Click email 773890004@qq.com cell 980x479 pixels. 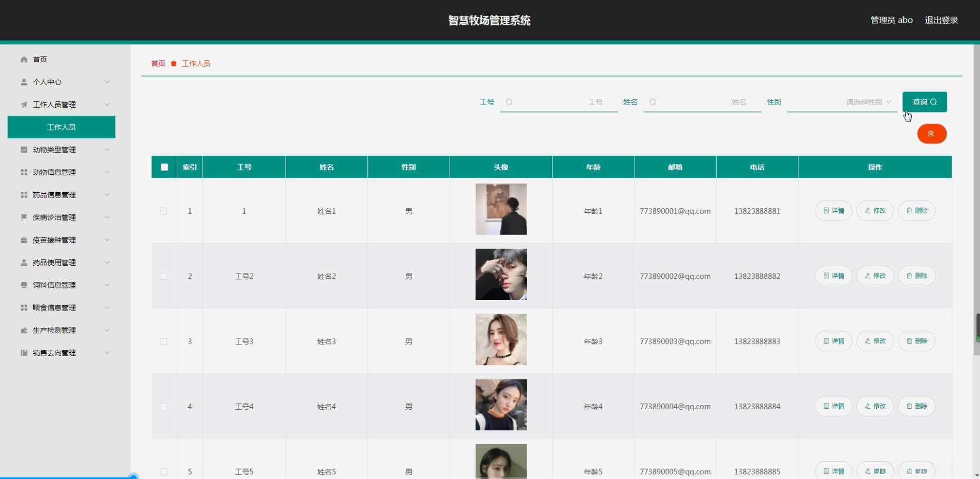tap(675, 407)
